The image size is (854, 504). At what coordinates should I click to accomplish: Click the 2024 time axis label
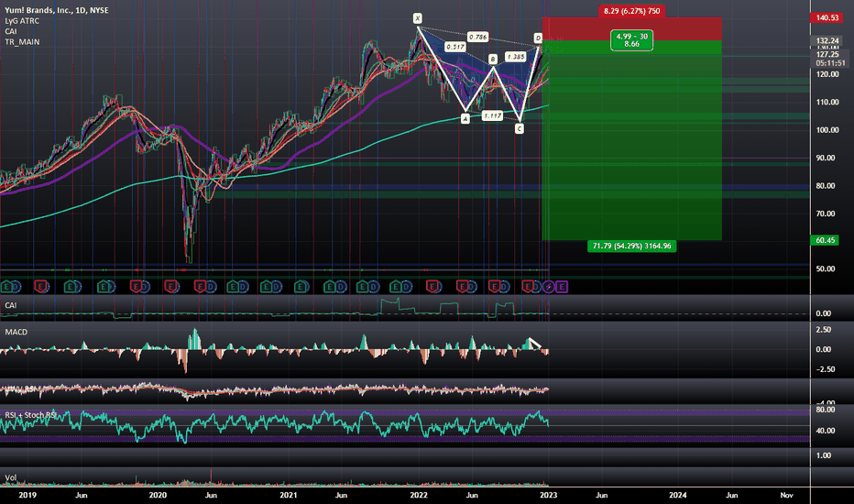(677, 495)
